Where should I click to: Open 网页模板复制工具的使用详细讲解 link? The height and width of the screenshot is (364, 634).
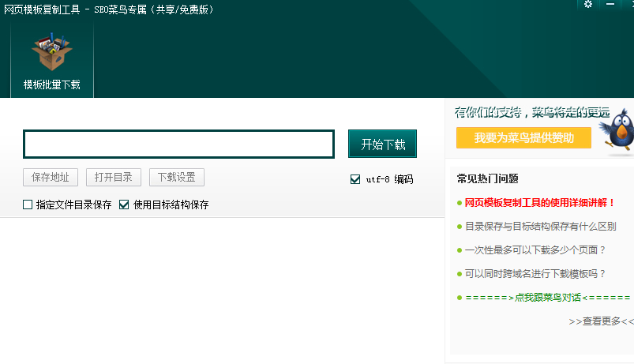[x=539, y=203]
